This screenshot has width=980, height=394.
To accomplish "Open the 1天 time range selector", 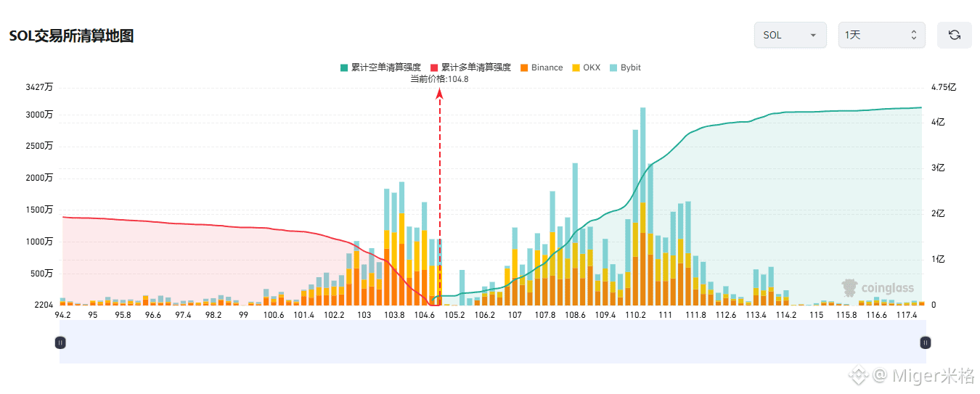I will pos(882,35).
